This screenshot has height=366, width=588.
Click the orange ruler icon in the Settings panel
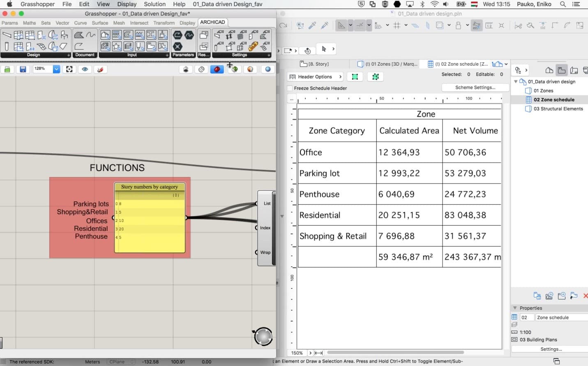click(x=254, y=46)
